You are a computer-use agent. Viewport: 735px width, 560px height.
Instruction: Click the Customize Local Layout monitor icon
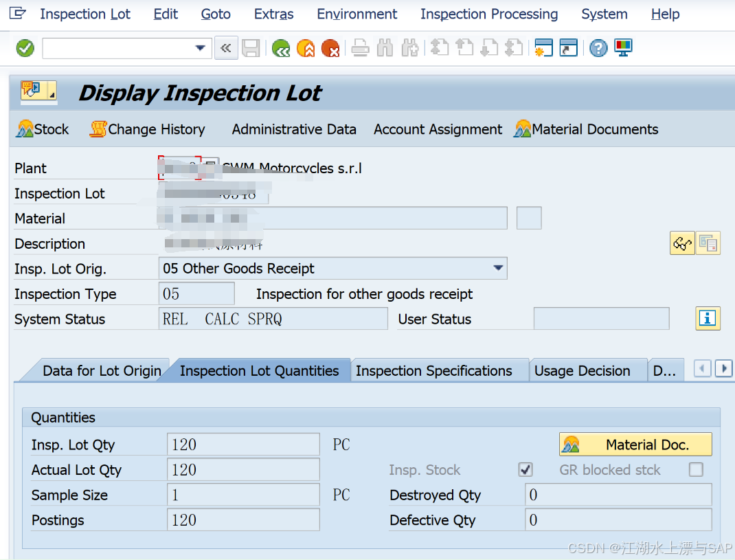click(x=624, y=48)
